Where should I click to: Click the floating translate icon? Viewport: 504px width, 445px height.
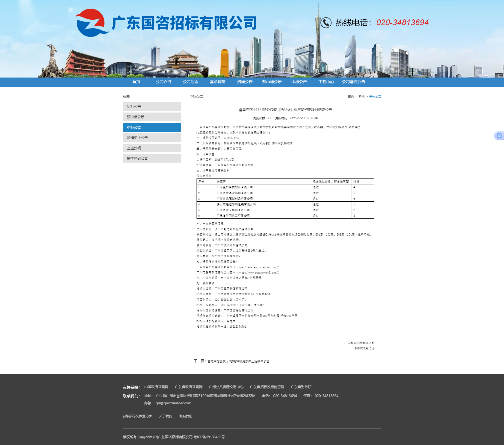499,136
